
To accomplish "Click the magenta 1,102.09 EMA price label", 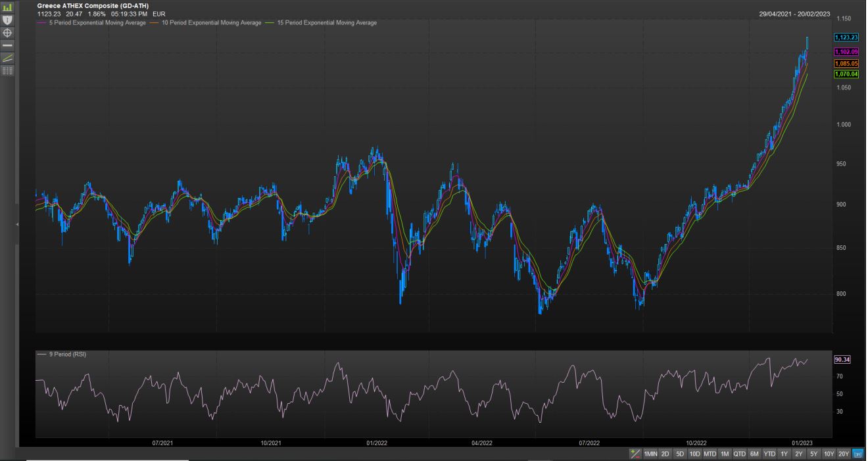I will [x=846, y=52].
